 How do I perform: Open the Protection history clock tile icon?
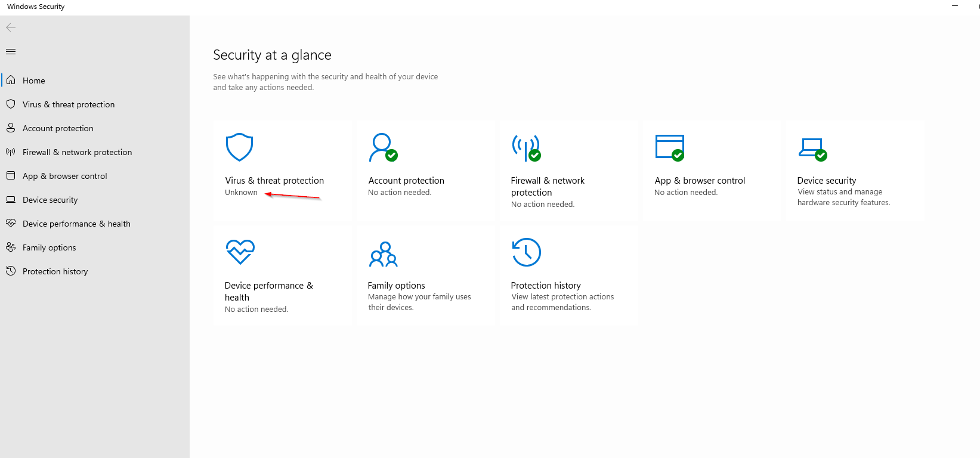526,252
